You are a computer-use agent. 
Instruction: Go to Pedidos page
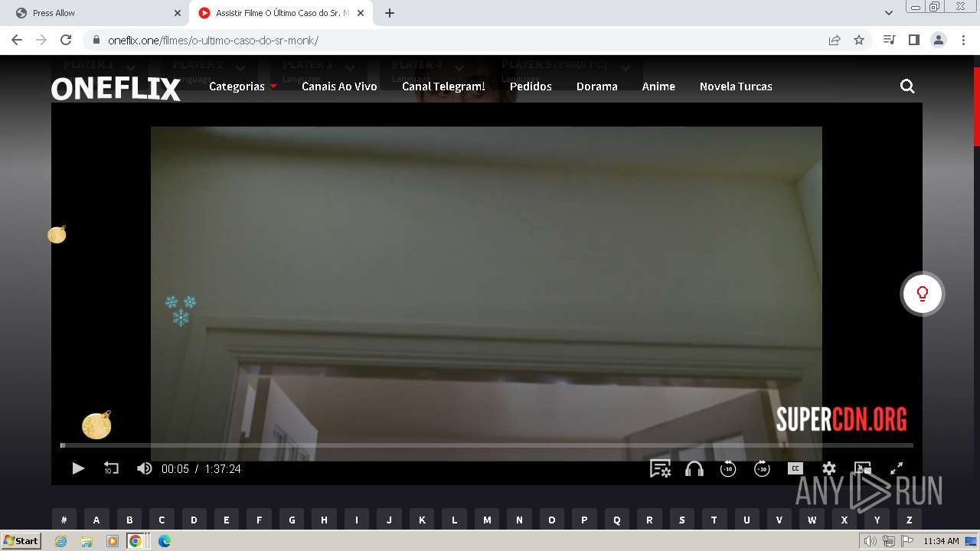[531, 86]
